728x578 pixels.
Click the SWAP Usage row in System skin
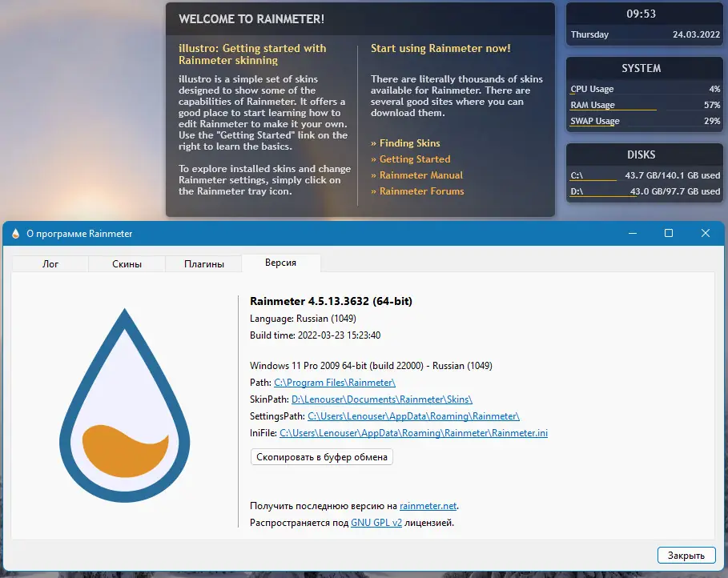point(645,121)
